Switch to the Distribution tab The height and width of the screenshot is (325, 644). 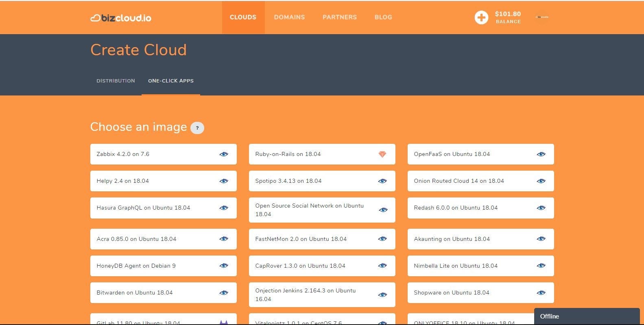coord(116,81)
